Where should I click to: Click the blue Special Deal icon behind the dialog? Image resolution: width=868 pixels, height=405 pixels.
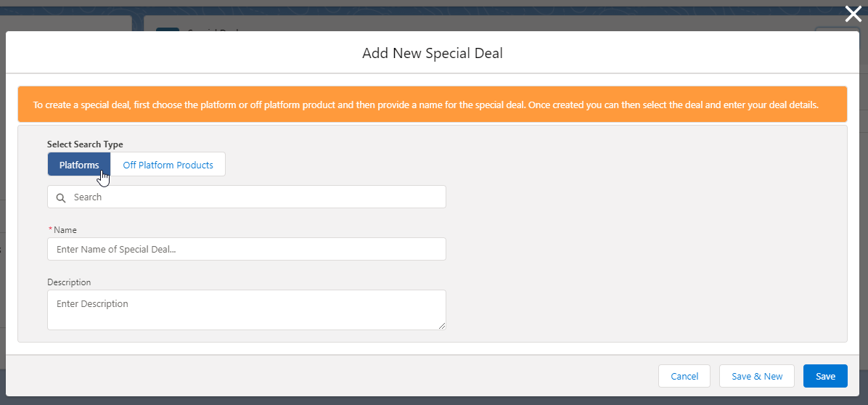(x=168, y=29)
